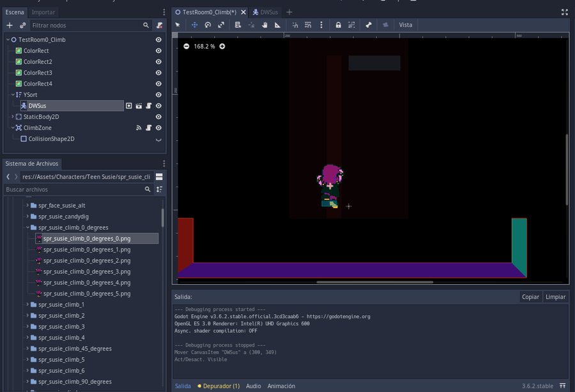The image size is (575, 392).
Task: Click the group children icon
Action: pos(351,25)
